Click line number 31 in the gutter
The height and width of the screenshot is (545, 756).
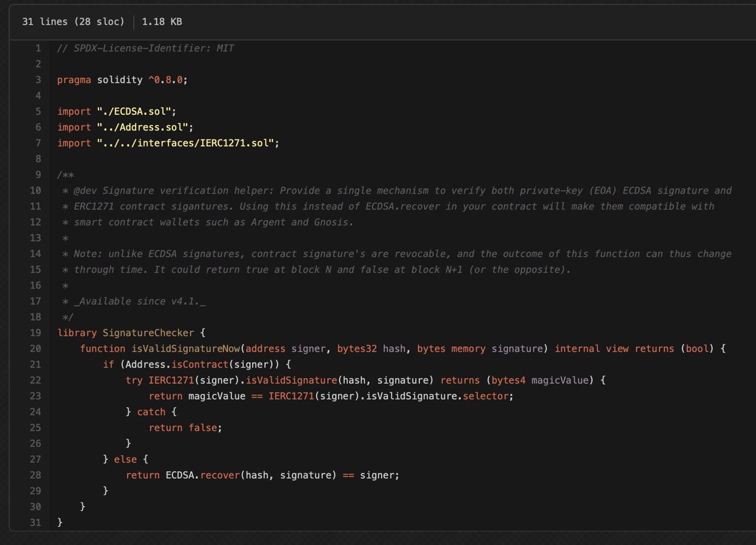35,523
